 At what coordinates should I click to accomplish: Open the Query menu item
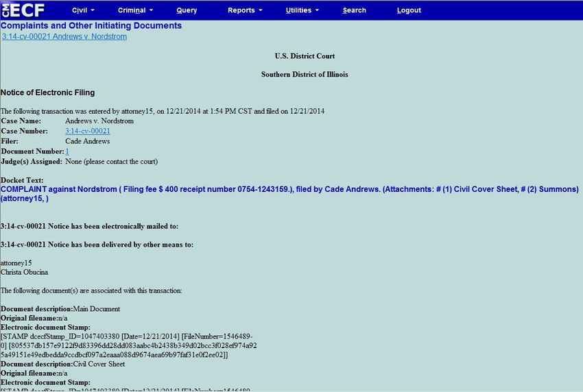click(x=187, y=10)
